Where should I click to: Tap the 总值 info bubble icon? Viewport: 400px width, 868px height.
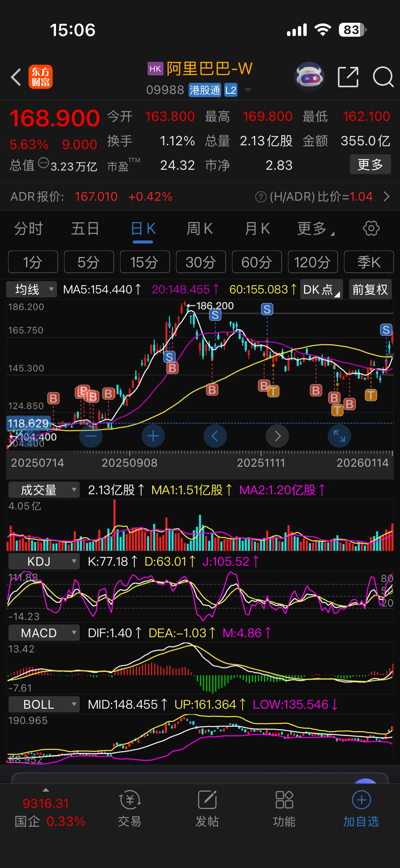43,163
